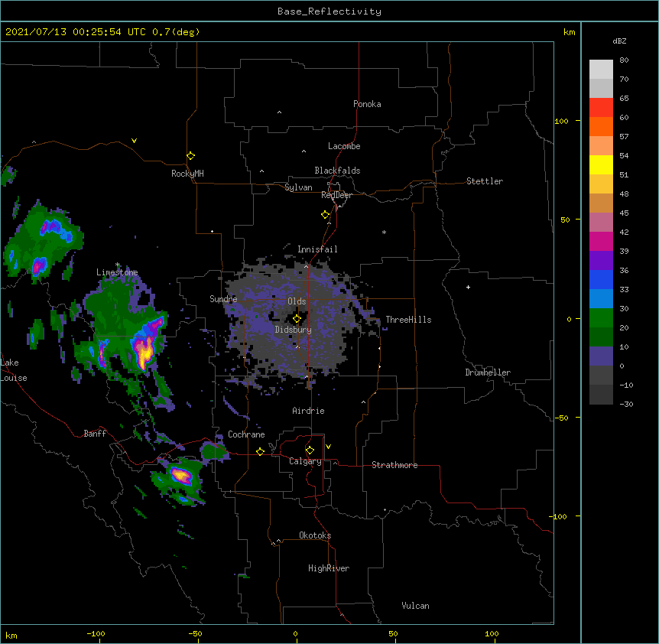The image size is (659, 644).
Task: Select the Lacombe city label
Action: click(344, 146)
